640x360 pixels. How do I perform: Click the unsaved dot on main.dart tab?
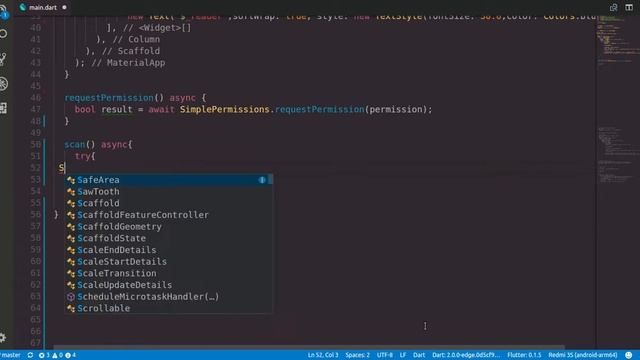click(x=64, y=7)
